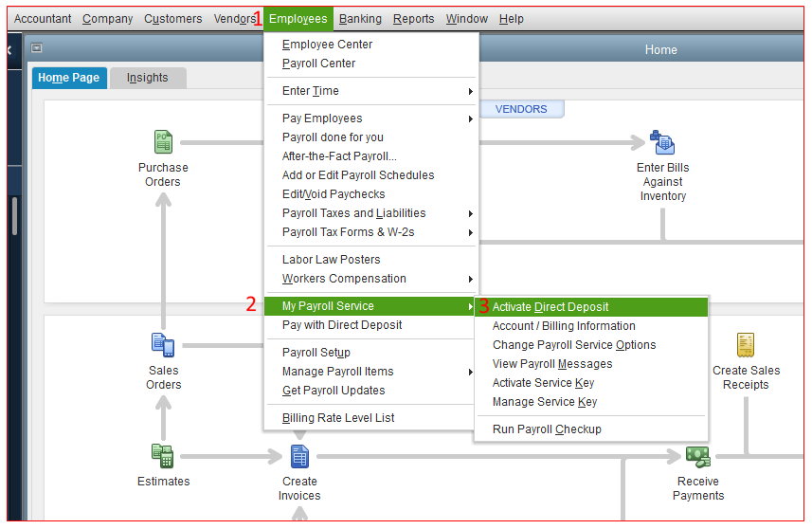The width and height of the screenshot is (812, 529).
Task: Collapse the left sidebar arrow
Action: pyautogui.click(x=9, y=50)
